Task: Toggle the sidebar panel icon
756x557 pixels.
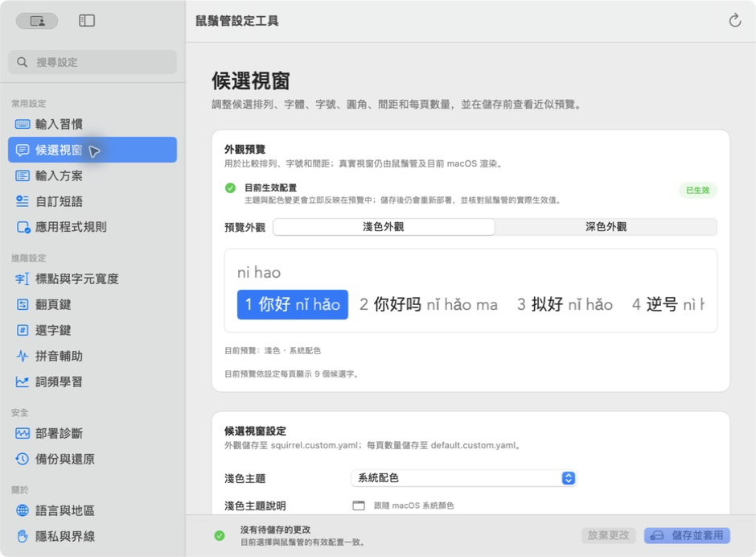Action: click(x=87, y=20)
